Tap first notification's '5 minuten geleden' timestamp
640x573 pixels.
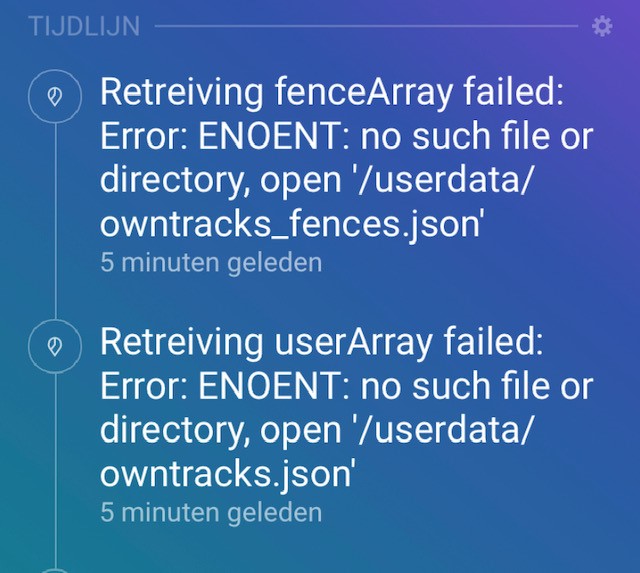(211, 262)
